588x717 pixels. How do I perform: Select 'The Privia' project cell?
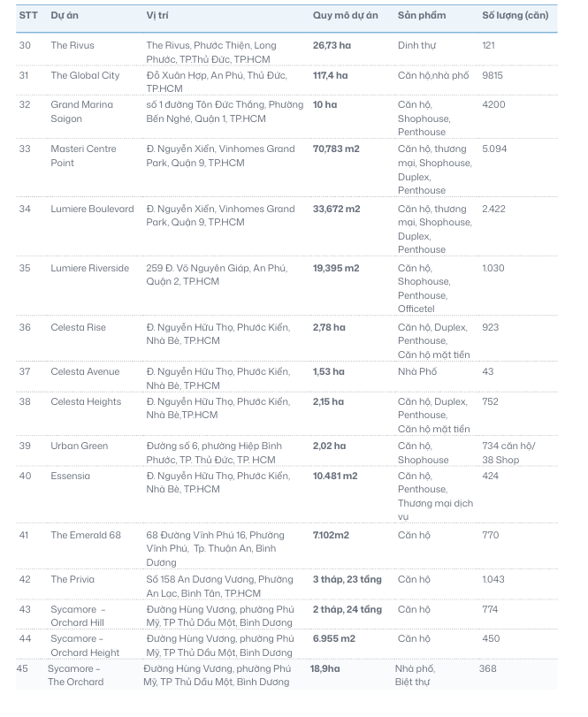click(x=73, y=579)
